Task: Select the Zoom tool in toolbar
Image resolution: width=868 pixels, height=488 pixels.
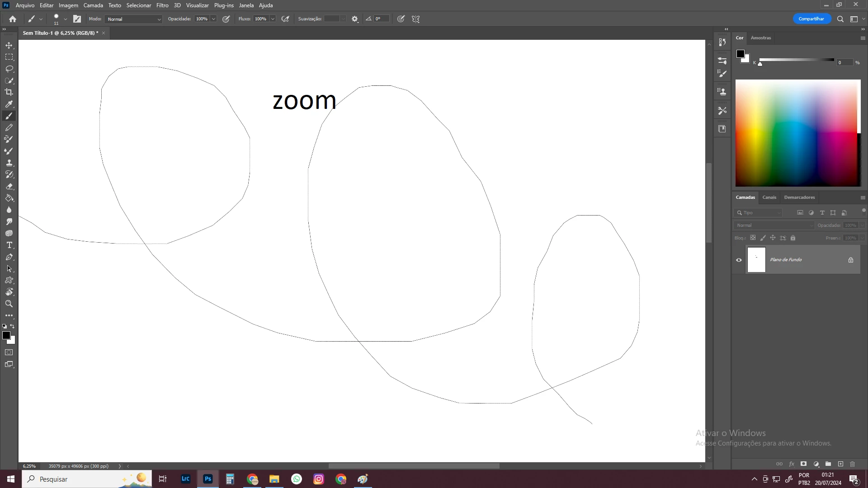Action: pos(9,304)
